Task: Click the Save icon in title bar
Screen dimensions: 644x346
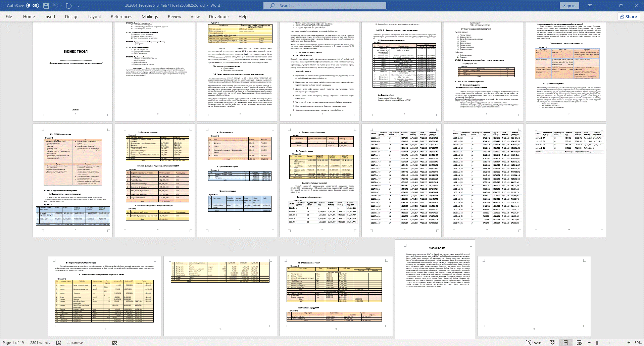Action: pos(46,6)
